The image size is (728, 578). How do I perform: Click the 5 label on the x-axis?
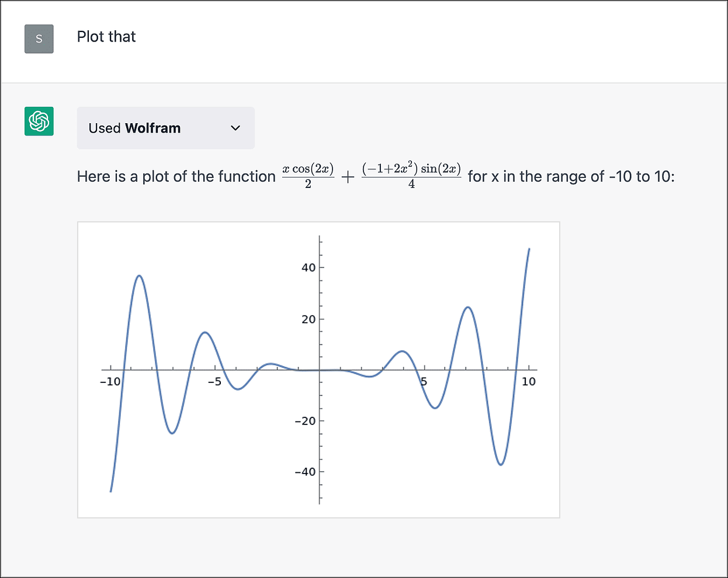click(x=424, y=382)
